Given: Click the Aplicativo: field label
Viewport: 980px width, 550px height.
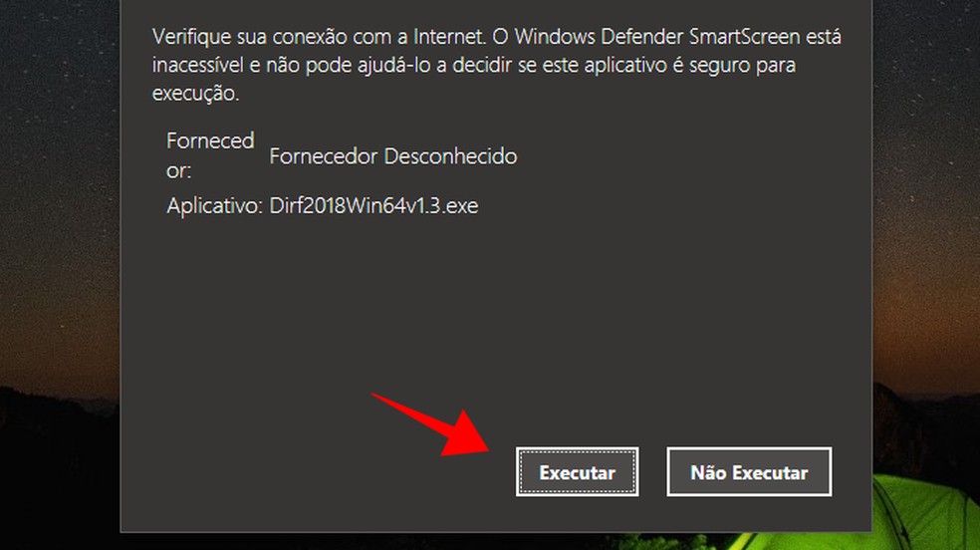Looking at the screenshot, I should (x=214, y=205).
